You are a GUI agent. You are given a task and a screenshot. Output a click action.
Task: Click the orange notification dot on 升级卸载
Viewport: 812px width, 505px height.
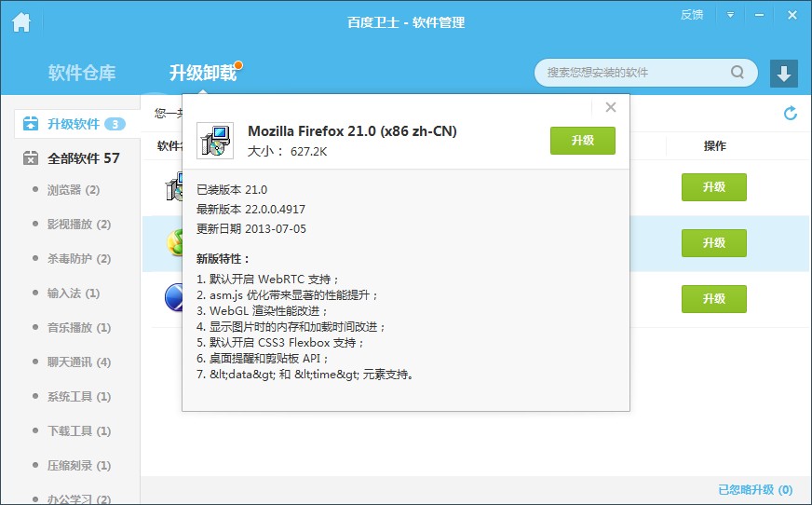pos(238,65)
